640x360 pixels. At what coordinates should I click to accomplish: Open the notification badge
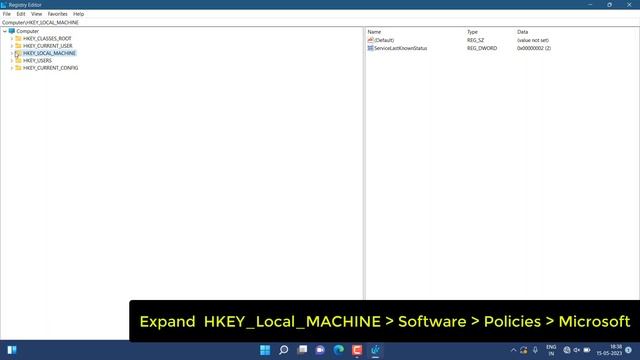click(x=628, y=350)
